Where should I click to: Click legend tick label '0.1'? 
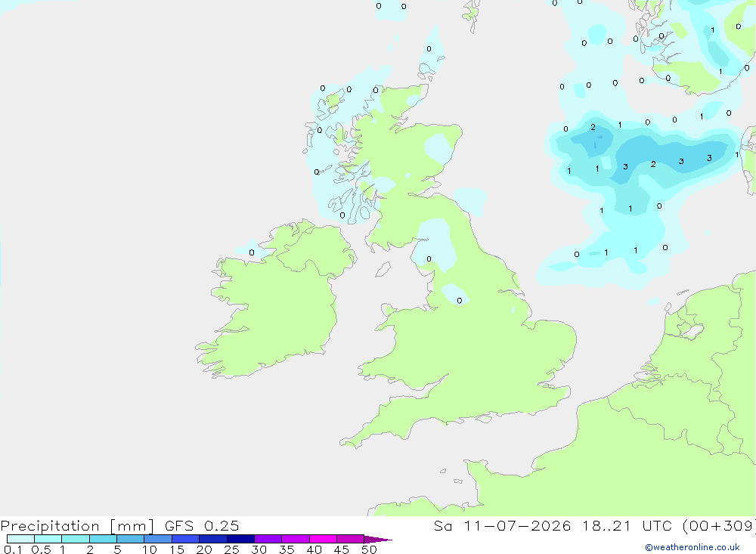[13, 549]
